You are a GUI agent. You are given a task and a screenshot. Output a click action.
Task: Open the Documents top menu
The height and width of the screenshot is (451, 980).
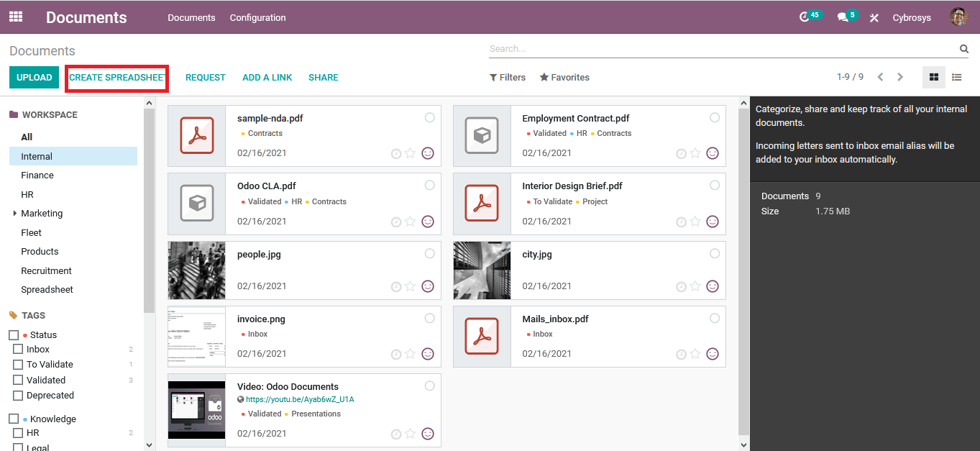(191, 17)
